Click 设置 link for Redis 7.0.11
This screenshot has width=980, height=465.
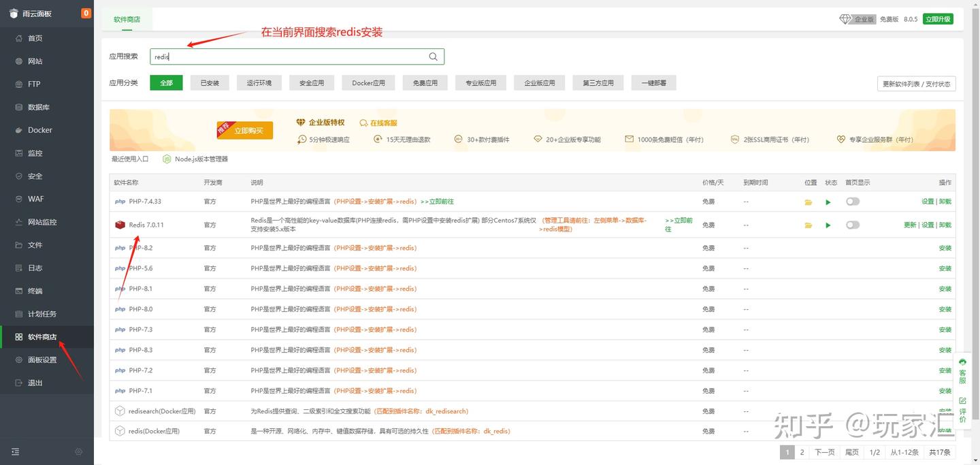coord(928,225)
